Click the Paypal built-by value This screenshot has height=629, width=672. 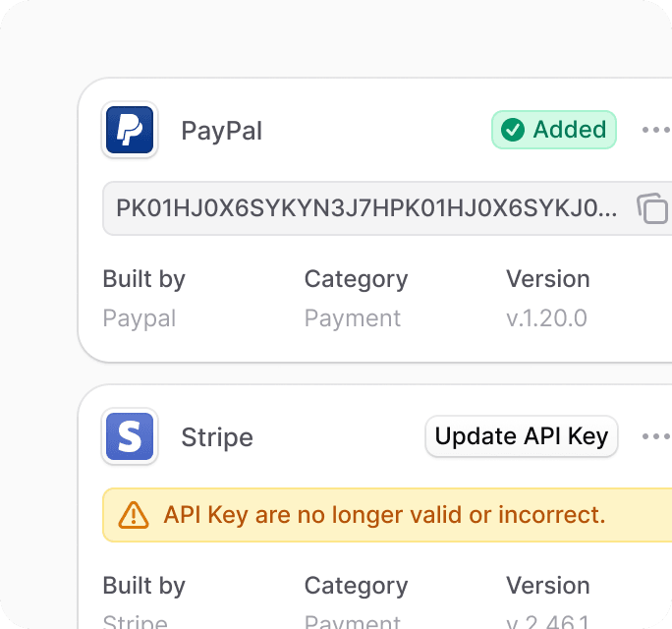[x=140, y=319]
